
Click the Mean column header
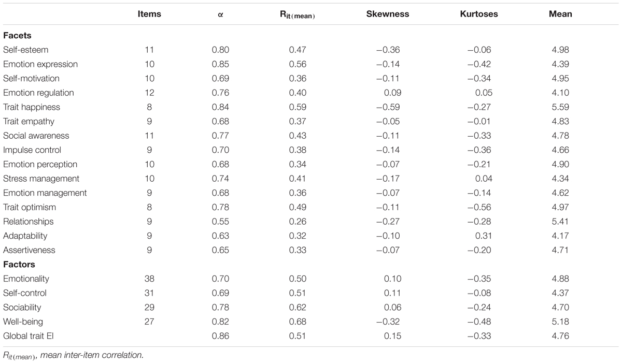tap(560, 14)
